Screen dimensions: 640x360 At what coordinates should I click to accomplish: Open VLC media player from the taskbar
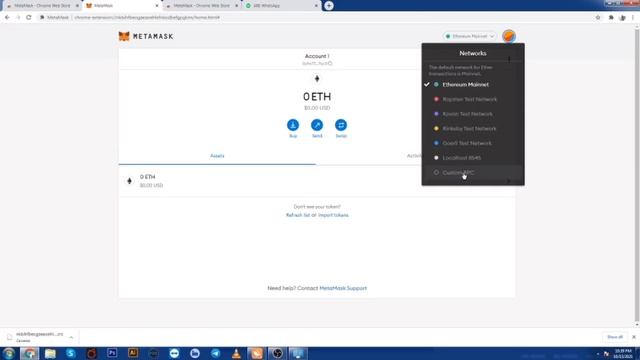236,353
